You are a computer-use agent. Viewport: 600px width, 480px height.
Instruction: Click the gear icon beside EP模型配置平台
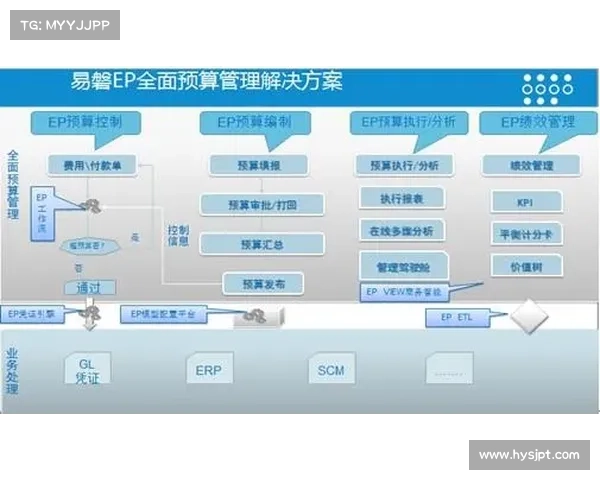256,316
